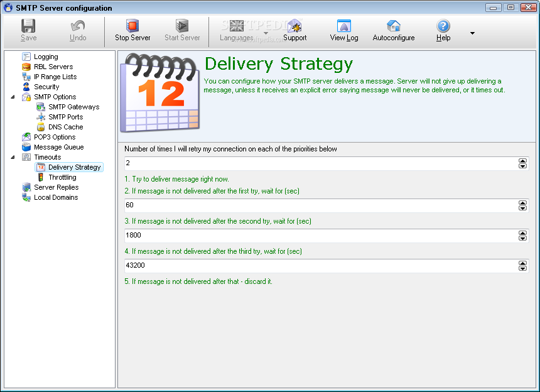
Task: Select RBL Servers in the tree
Action: pos(53,67)
